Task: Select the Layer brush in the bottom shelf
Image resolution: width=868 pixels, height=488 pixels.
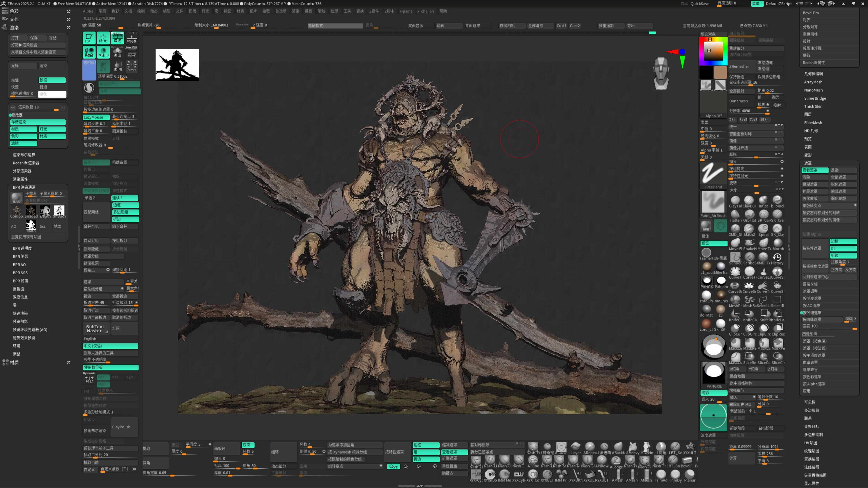Action: [576, 448]
